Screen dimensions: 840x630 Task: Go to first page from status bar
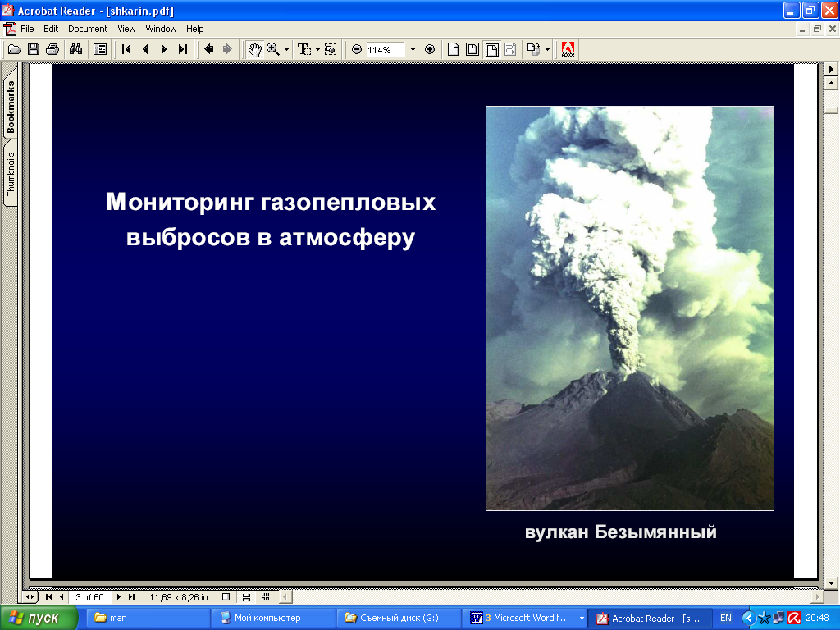[48, 597]
